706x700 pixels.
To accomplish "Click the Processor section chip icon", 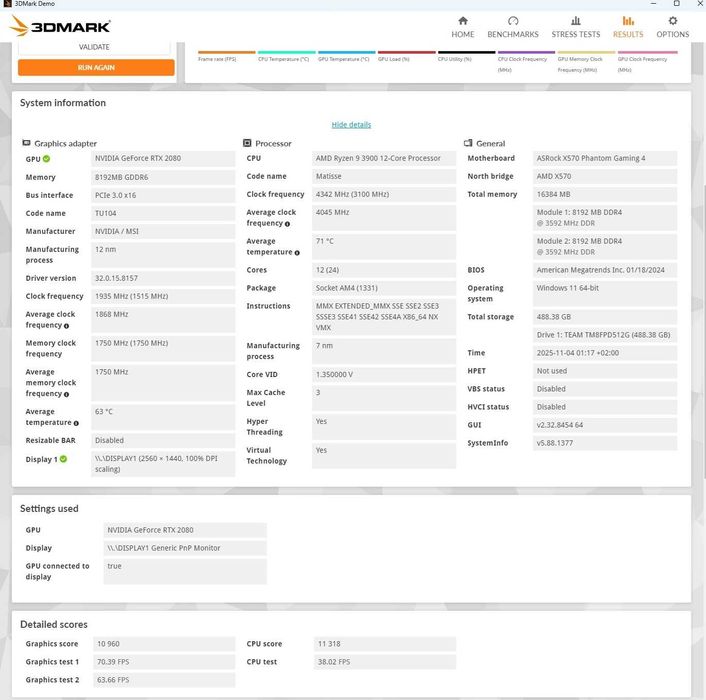I will [247, 143].
